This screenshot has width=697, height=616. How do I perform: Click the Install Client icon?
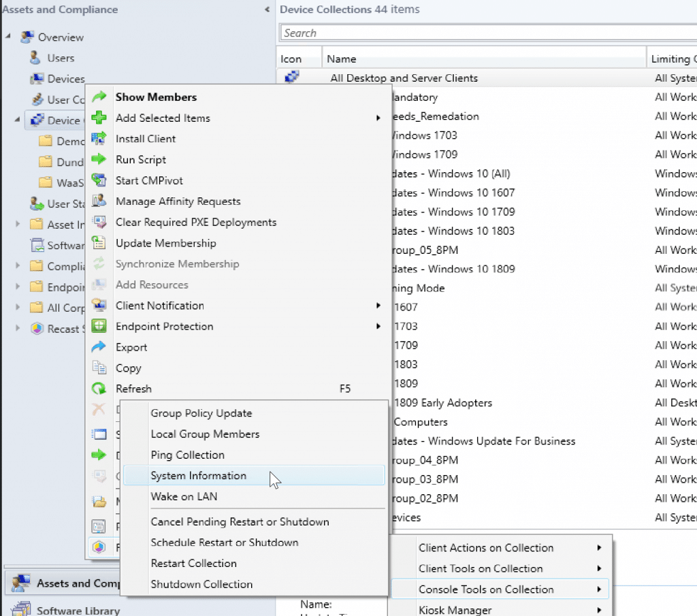click(99, 138)
